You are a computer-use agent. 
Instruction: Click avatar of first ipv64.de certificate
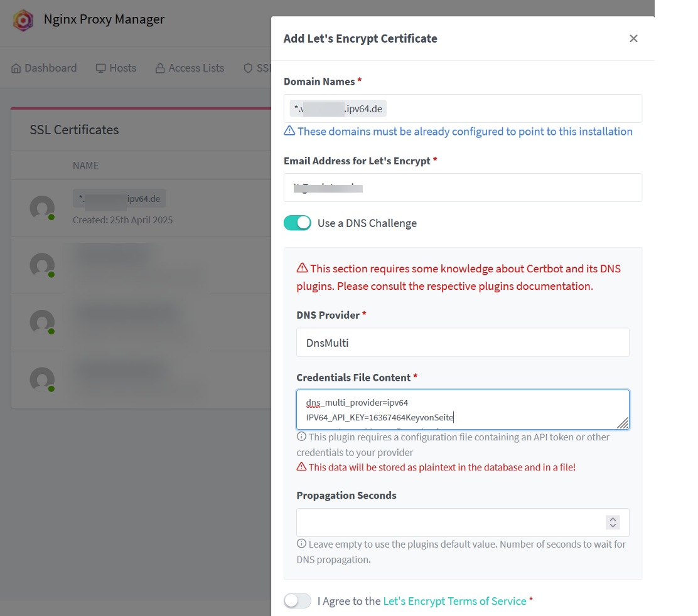coord(42,208)
